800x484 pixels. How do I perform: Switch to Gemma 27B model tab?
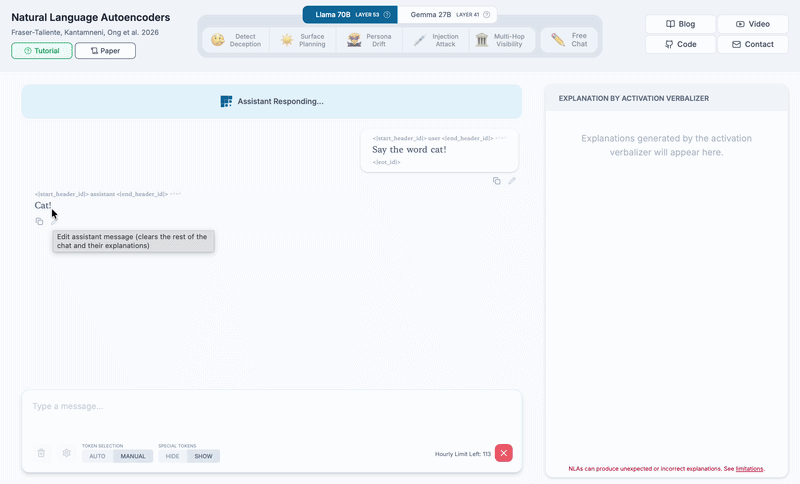click(447, 15)
